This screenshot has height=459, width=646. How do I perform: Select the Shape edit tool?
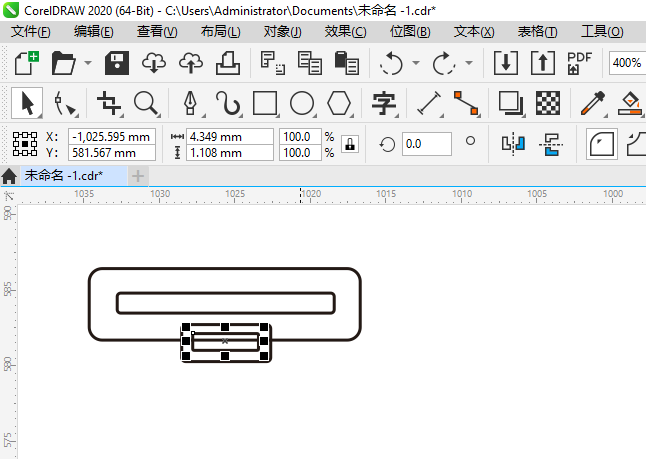click(65, 103)
